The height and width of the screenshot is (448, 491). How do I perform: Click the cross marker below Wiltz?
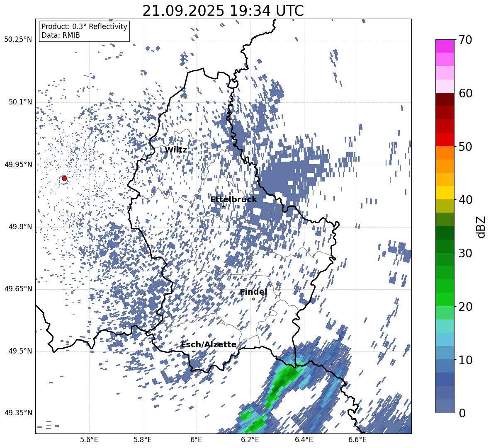(x=178, y=157)
